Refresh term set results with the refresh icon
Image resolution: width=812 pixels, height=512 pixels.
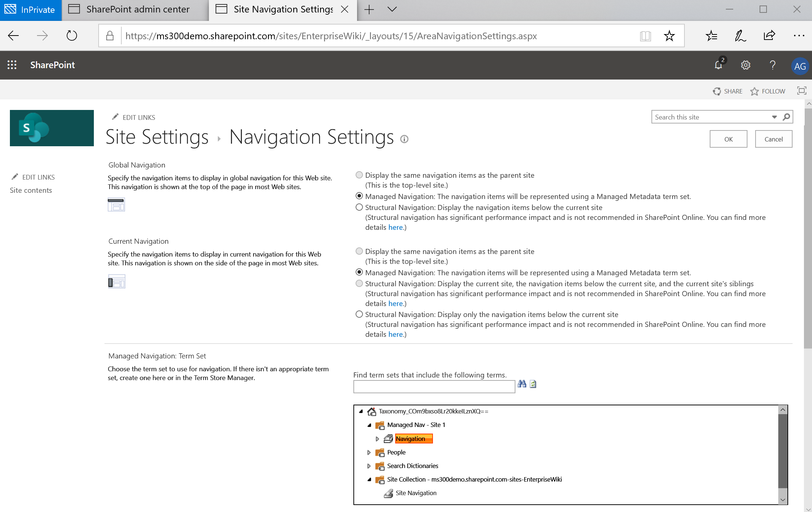(x=532, y=384)
